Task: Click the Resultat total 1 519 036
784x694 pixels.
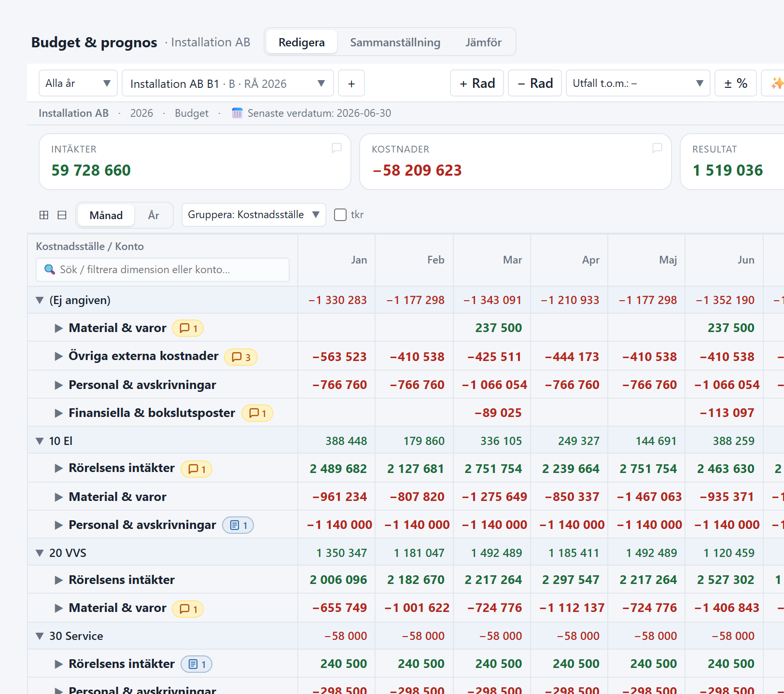Action: [728, 170]
